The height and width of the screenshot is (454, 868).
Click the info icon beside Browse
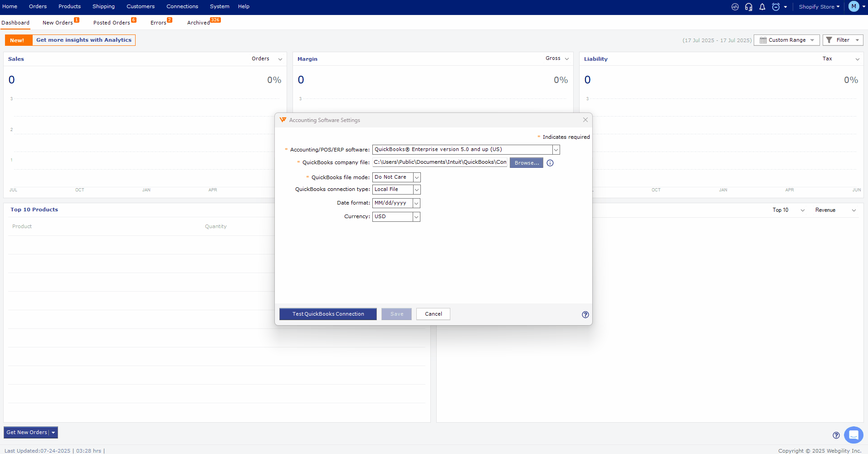[550, 163]
